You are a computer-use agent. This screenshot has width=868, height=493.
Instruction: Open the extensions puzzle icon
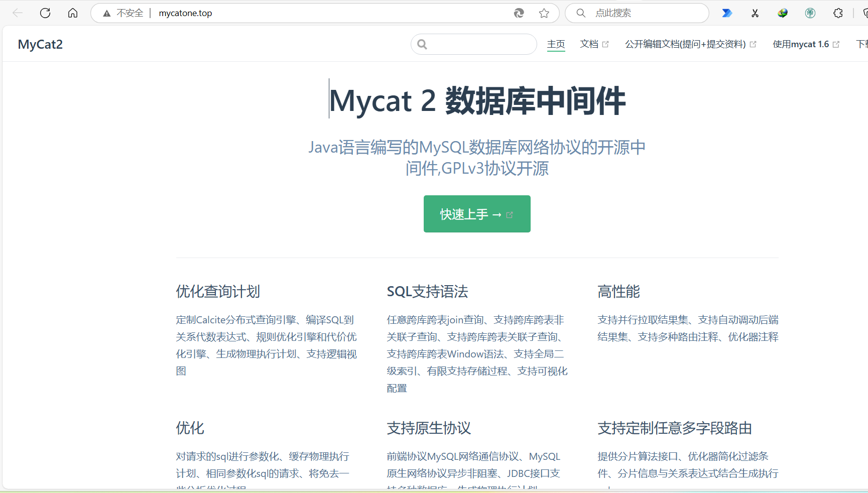point(838,13)
